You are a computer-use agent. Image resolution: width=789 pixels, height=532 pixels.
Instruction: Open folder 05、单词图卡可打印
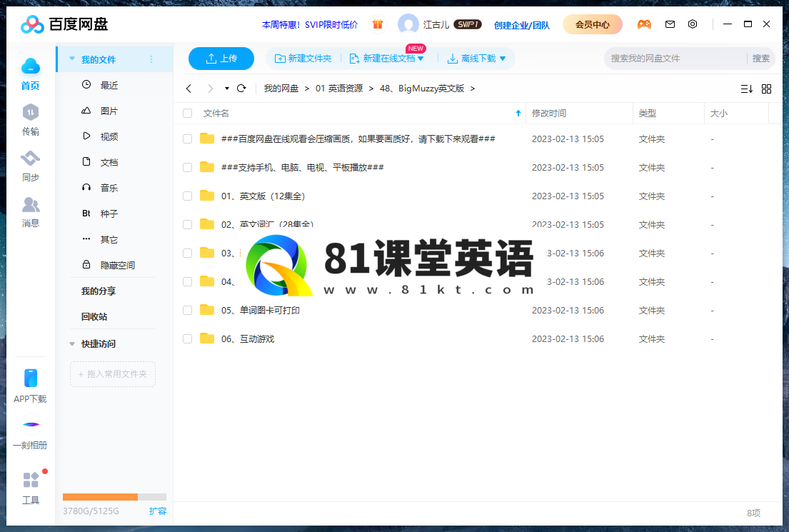tap(260, 311)
